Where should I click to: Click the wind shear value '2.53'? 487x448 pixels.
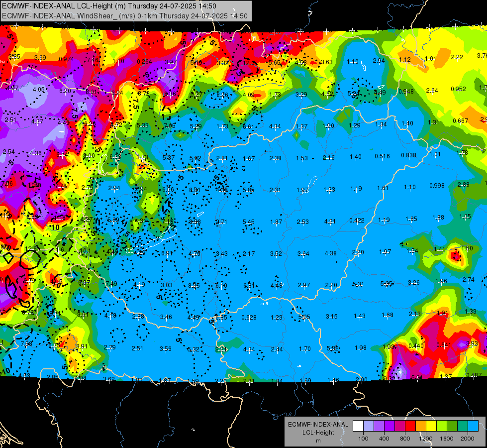click(x=302, y=222)
